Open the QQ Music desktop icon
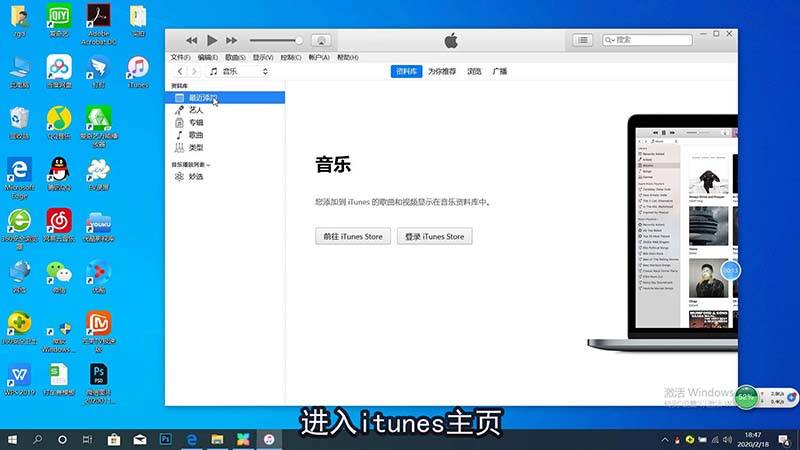 tap(59, 123)
